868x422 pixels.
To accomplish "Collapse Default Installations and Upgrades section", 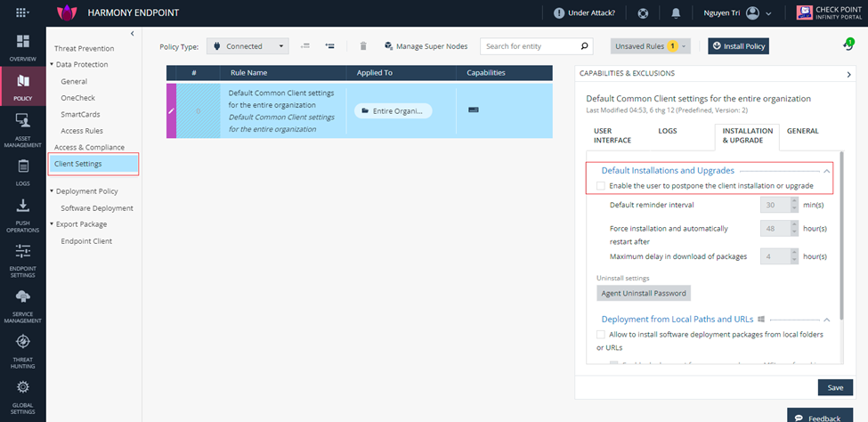I will tap(827, 171).
